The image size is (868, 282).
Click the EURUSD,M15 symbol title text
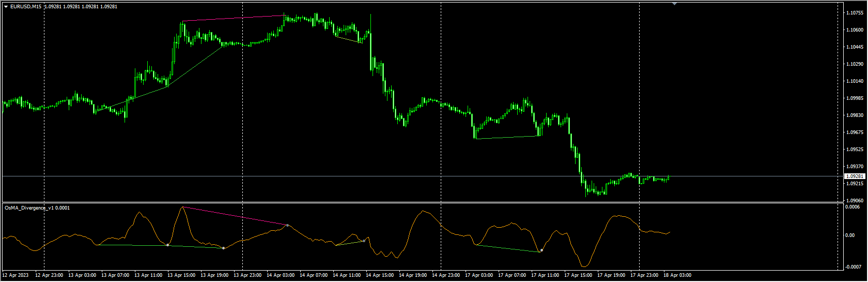(26, 7)
